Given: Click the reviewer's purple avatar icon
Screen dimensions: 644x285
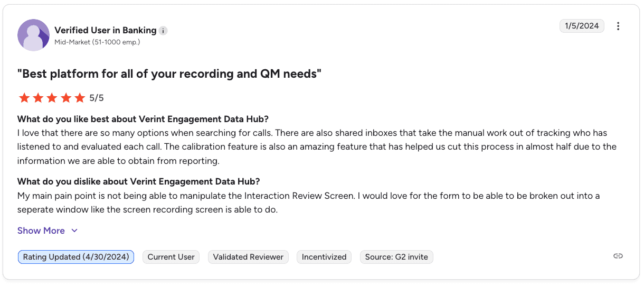Looking at the screenshot, I should tap(33, 35).
